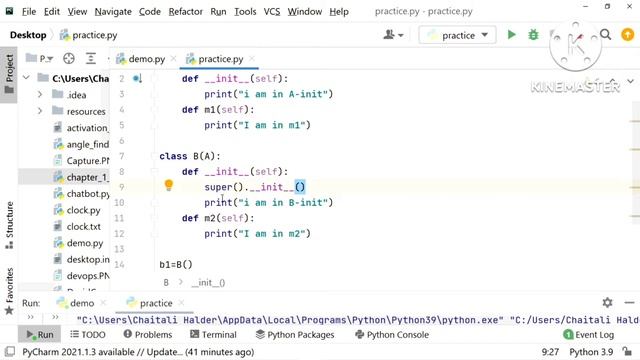
Task: Expand the .idea folder
Action: coord(40,95)
